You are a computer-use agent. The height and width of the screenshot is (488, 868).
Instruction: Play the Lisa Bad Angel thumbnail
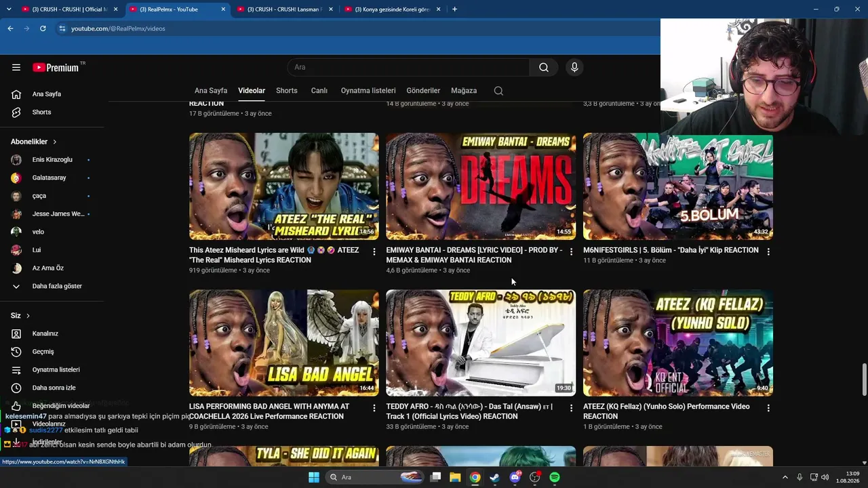(x=284, y=343)
